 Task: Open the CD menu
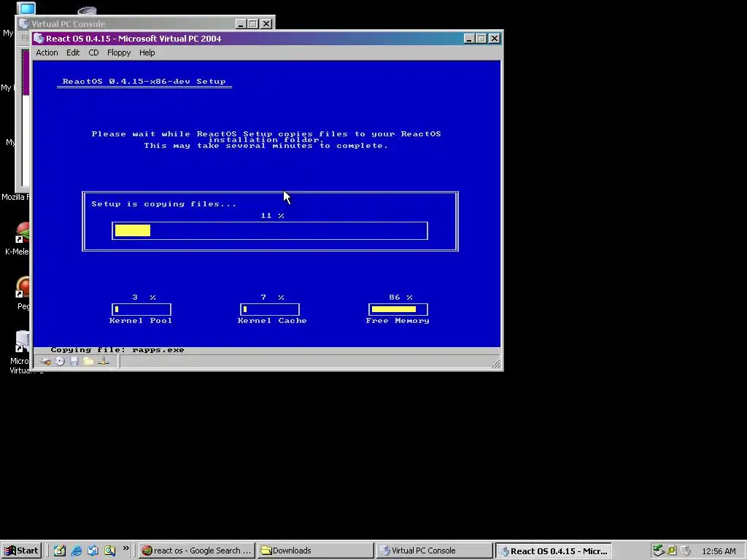click(93, 52)
